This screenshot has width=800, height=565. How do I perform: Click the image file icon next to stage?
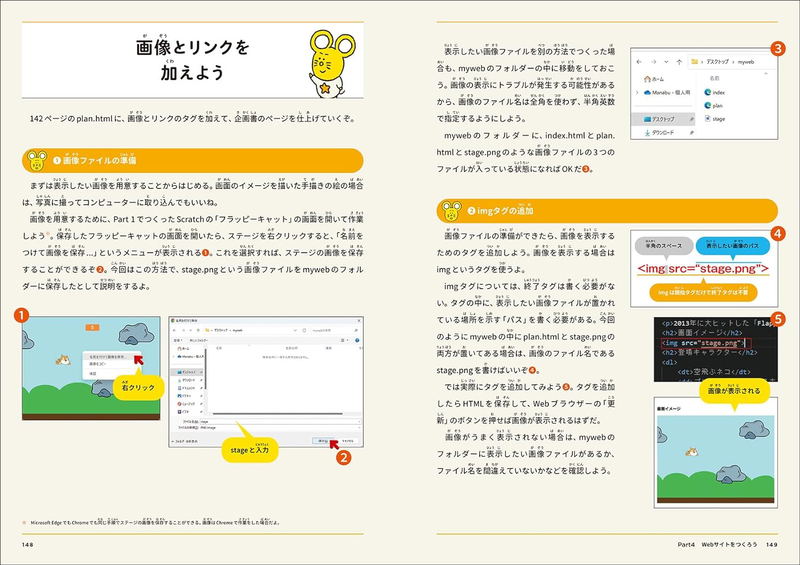click(x=708, y=118)
